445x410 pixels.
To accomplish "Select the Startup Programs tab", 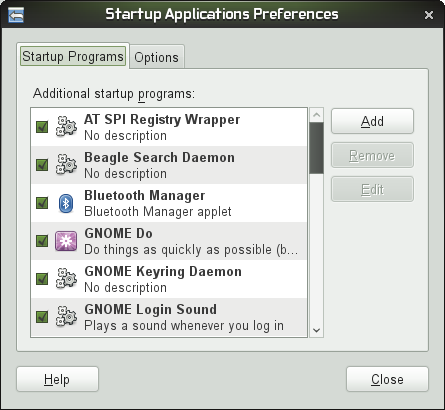I will pyautogui.click(x=73, y=56).
